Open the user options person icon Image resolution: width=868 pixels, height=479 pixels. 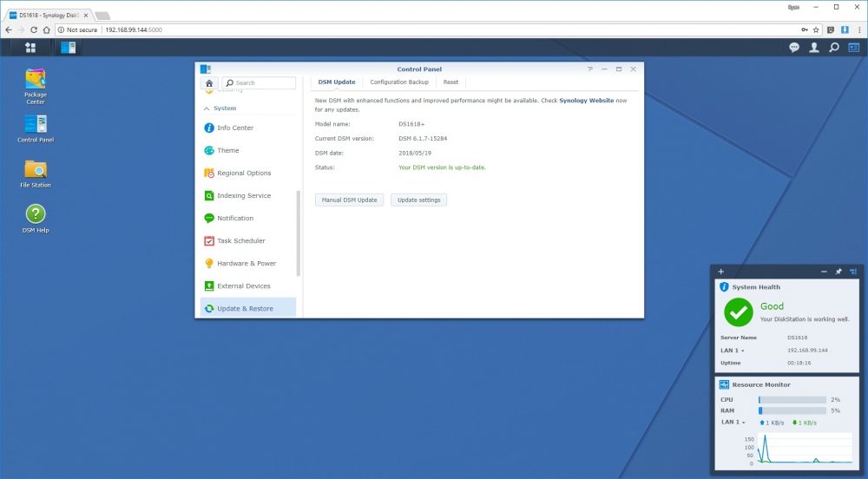coord(814,48)
